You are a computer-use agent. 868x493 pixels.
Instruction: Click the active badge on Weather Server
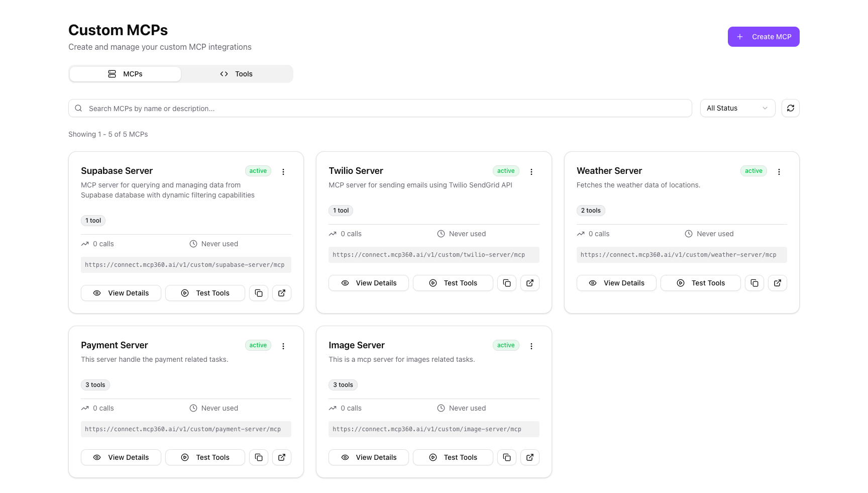[x=753, y=171]
